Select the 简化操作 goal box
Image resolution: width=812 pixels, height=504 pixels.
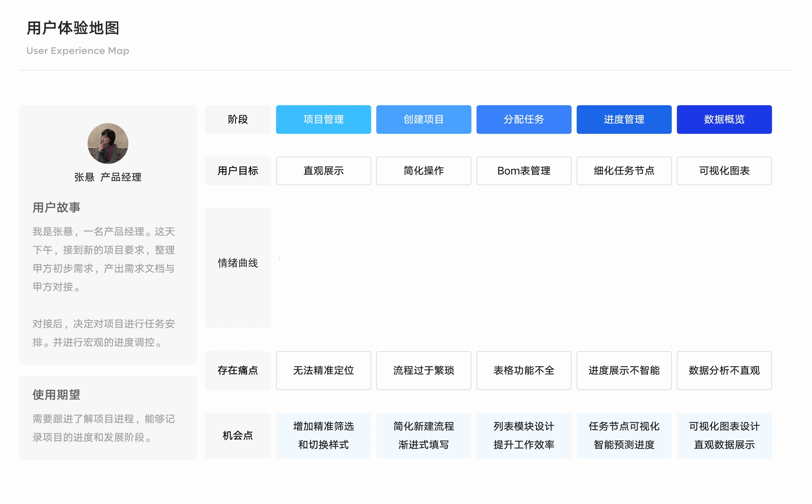coord(423,171)
